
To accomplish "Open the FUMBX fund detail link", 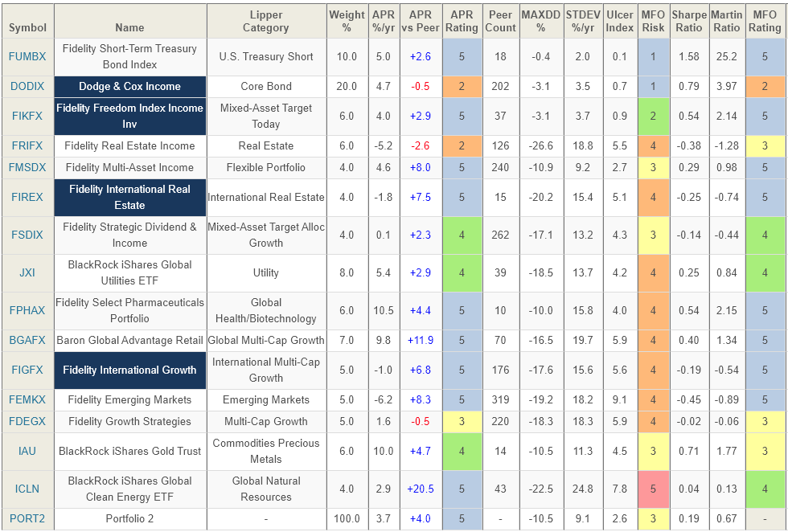I will (27, 57).
